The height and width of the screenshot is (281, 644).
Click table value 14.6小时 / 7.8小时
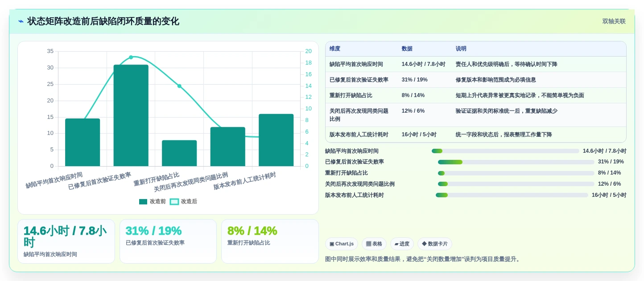pos(424,65)
